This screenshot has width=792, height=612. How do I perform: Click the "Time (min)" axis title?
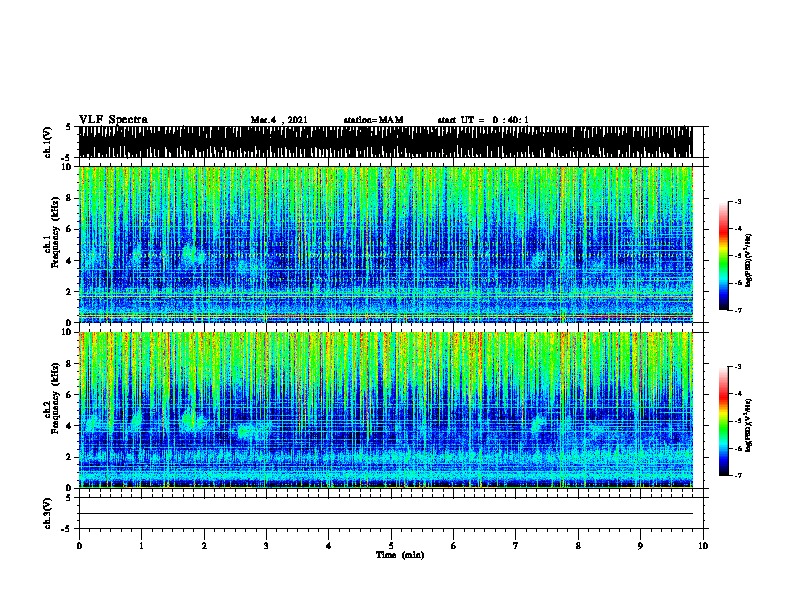point(400,555)
